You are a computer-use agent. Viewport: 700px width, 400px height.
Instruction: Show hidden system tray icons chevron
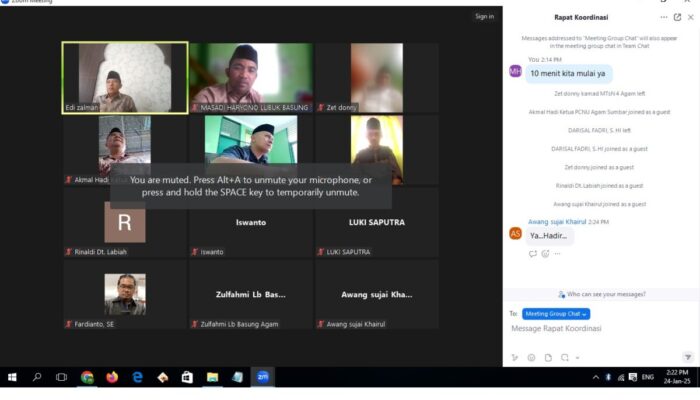596,377
